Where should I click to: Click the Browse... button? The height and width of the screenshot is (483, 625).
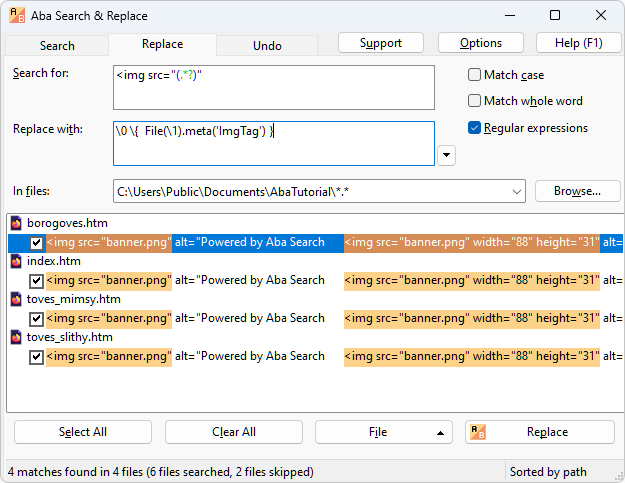pyautogui.click(x=577, y=191)
